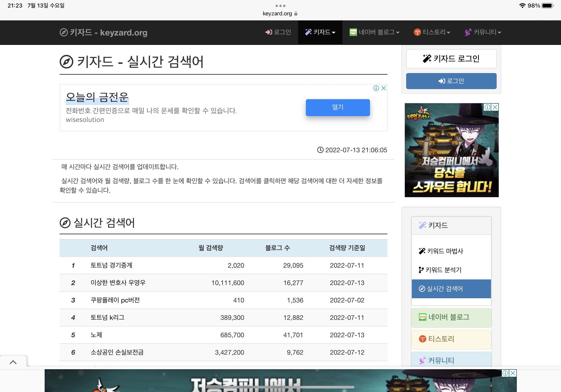Click the blue 로그인 button in the sidebar
This screenshot has height=392, width=561.
point(451,81)
